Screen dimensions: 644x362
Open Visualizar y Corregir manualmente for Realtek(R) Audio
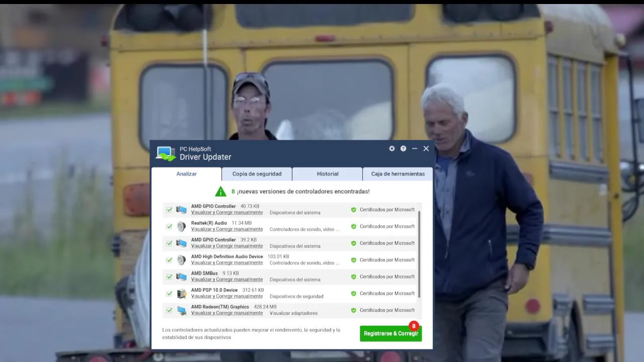coord(227,229)
